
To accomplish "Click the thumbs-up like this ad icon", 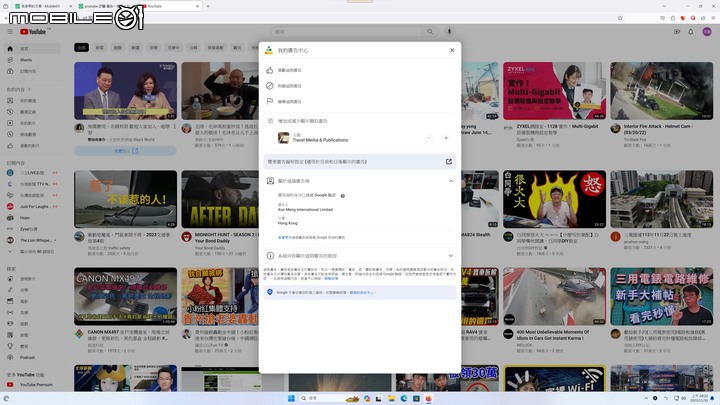I will point(270,70).
